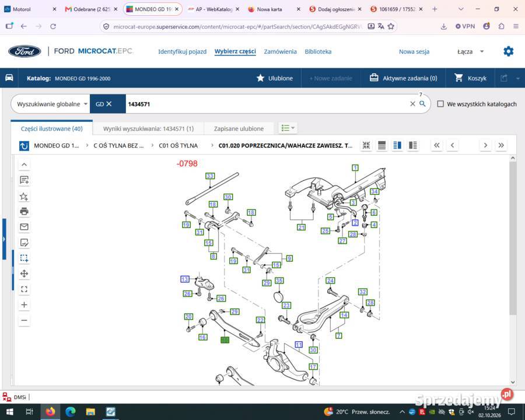Open Zapisane ulubione tab

(239, 128)
